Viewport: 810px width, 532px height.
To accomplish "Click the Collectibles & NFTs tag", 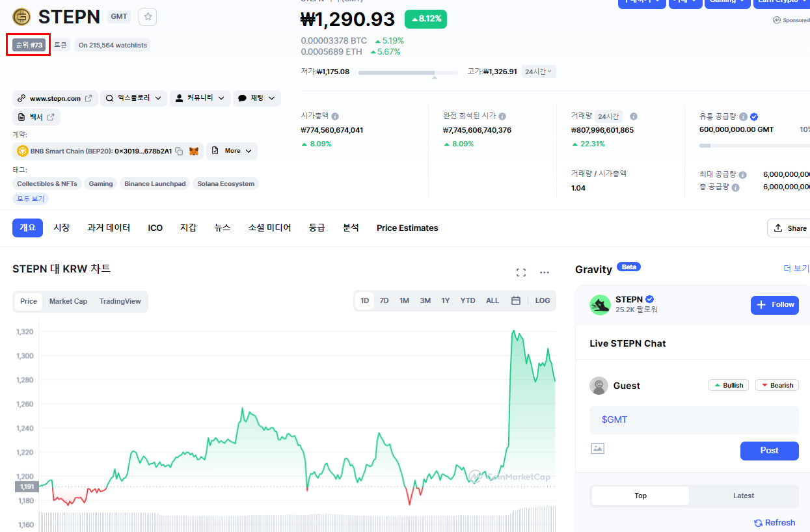I will (47, 184).
